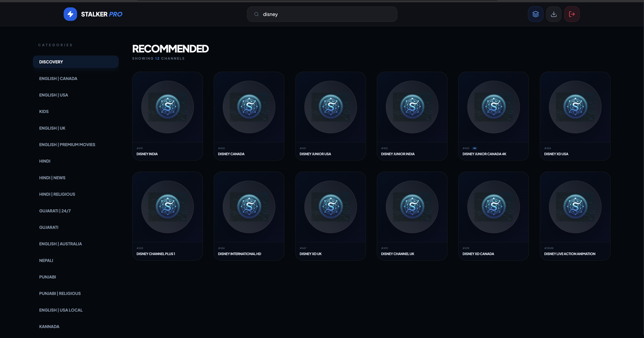This screenshot has width=644, height=338.
Task: Select the Nepali category
Action: pos(75,261)
